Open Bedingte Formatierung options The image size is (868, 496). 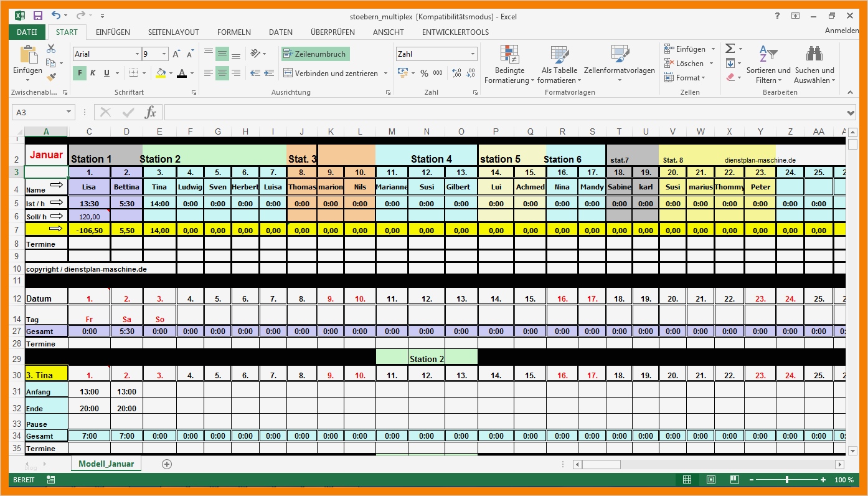pyautogui.click(x=509, y=62)
